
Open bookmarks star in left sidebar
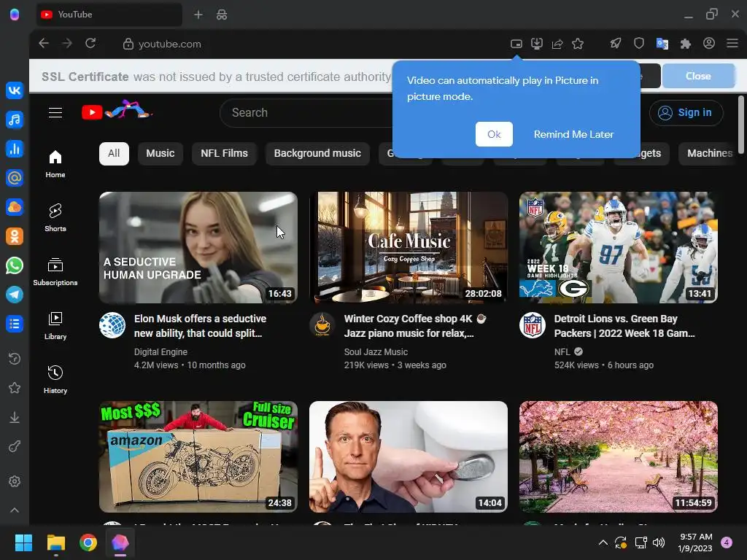(15, 388)
